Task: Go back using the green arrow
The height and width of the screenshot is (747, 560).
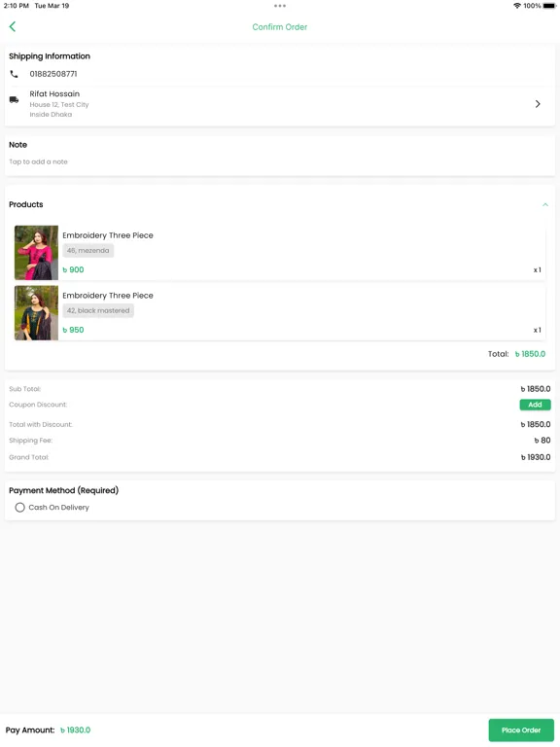Action: point(13,26)
